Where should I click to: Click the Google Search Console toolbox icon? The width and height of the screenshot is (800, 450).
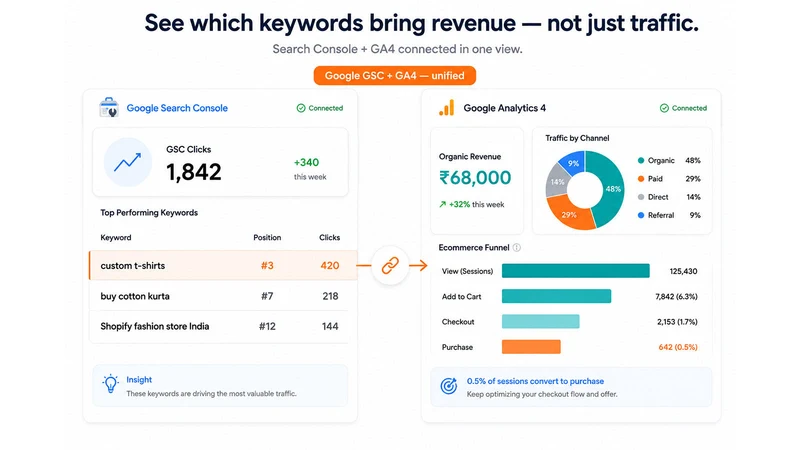[x=109, y=108]
